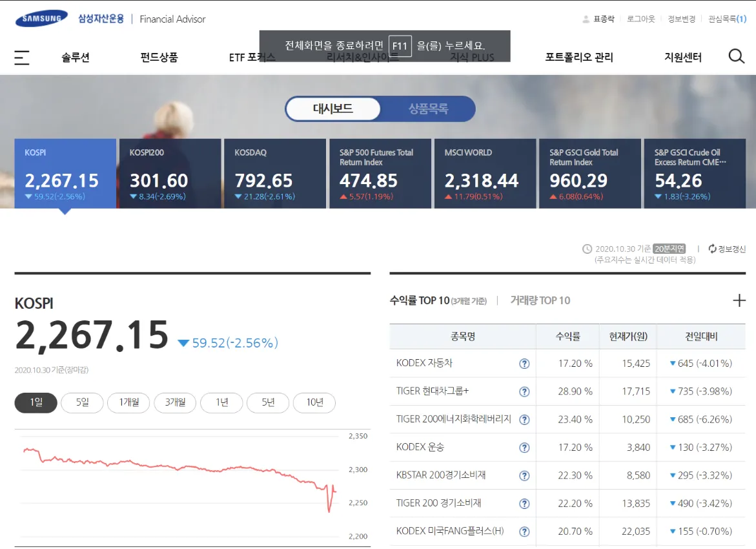Select the 5일 chart period

point(82,402)
